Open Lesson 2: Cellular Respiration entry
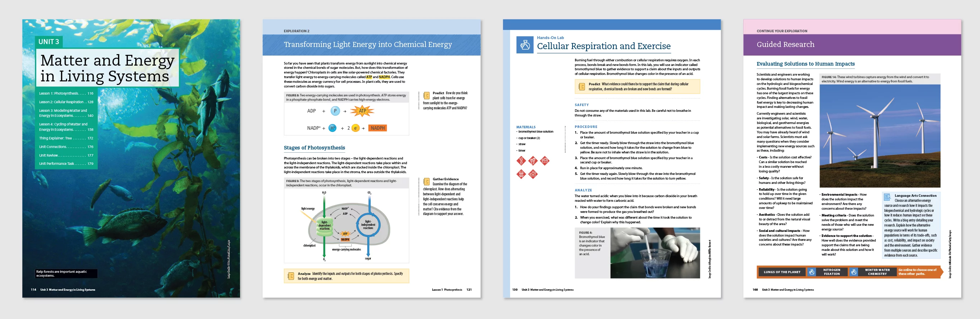The height and width of the screenshot is (319, 980). click(x=66, y=102)
